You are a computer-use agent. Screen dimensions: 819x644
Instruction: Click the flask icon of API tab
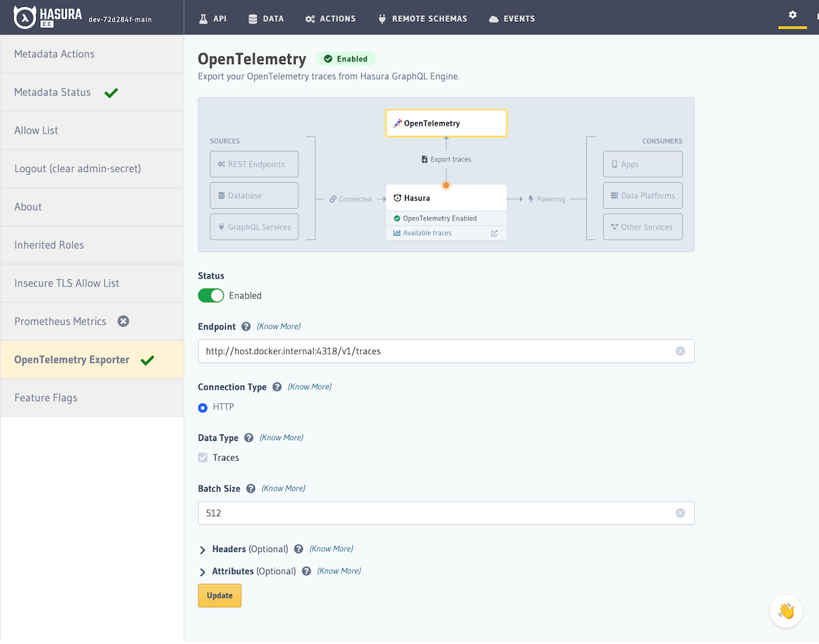click(203, 19)
